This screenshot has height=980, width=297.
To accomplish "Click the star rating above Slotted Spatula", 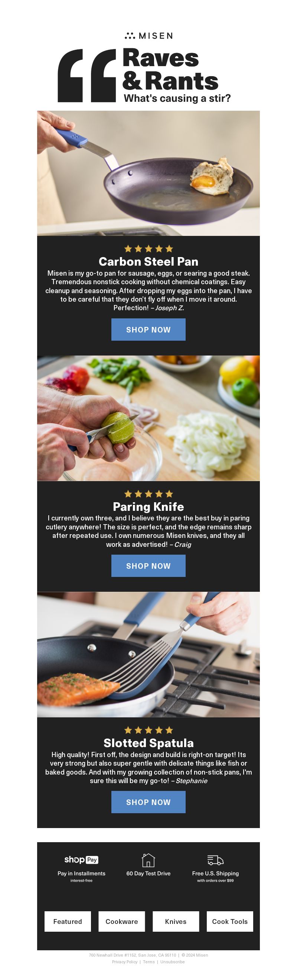I will coord(148,730).
